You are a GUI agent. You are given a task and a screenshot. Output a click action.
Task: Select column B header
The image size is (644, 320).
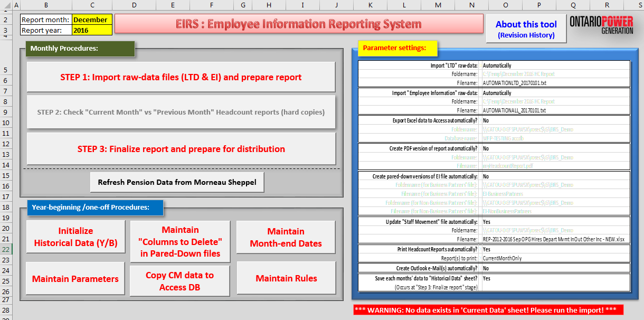tap(46, 5)
